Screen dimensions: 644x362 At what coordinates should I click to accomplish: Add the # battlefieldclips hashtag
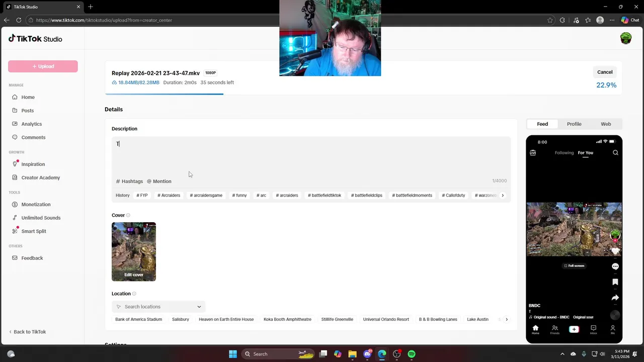367,195
